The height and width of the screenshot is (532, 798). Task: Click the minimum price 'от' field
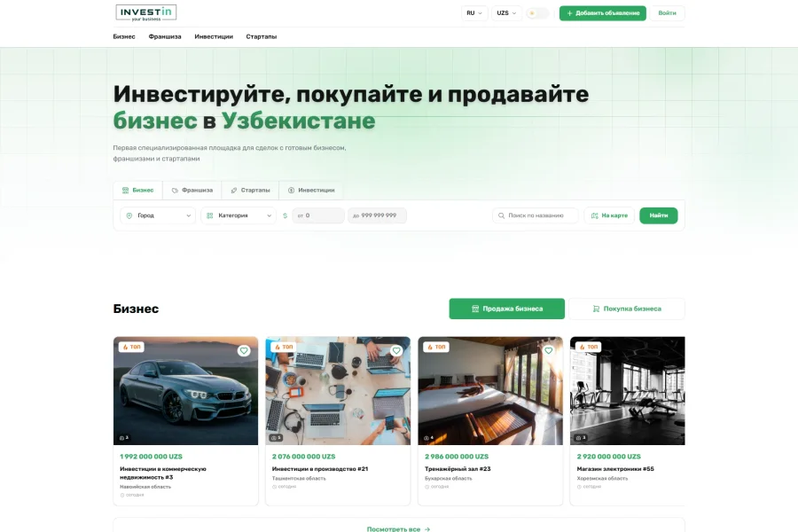point(318,215)
